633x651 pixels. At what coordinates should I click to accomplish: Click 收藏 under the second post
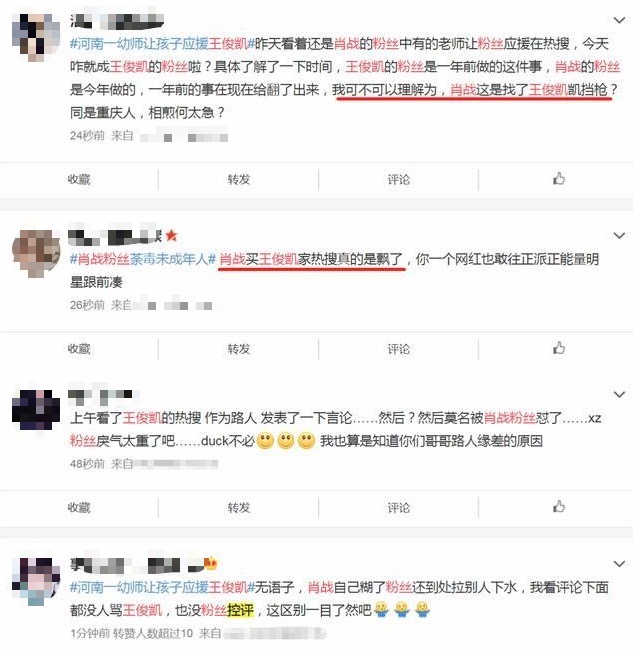click(x=79, y=349)
